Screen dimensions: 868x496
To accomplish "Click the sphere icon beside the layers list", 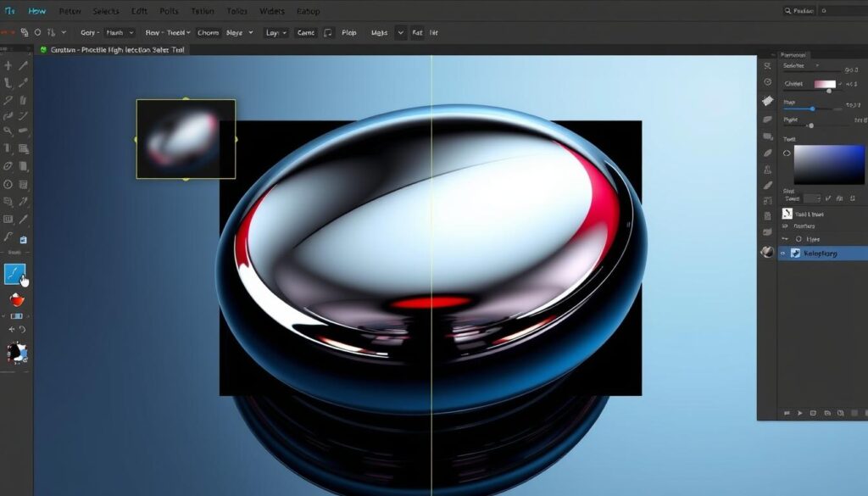I will coord(767,252).
